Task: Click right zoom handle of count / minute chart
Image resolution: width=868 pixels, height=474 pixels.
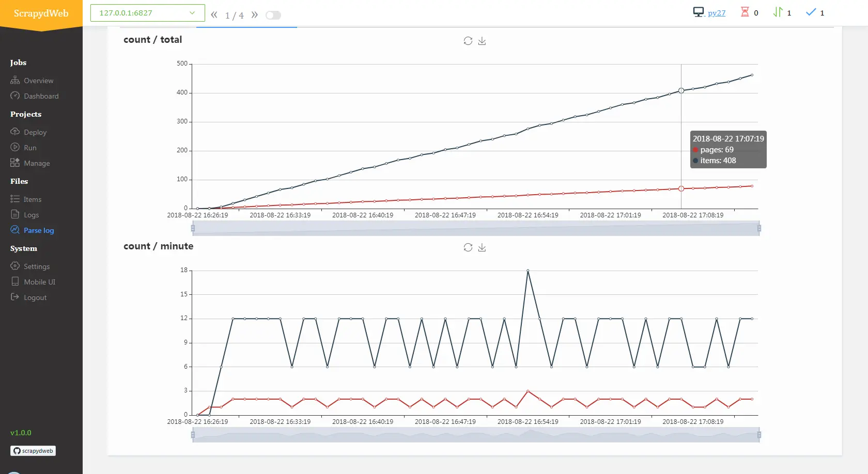Action: (759, 435)
